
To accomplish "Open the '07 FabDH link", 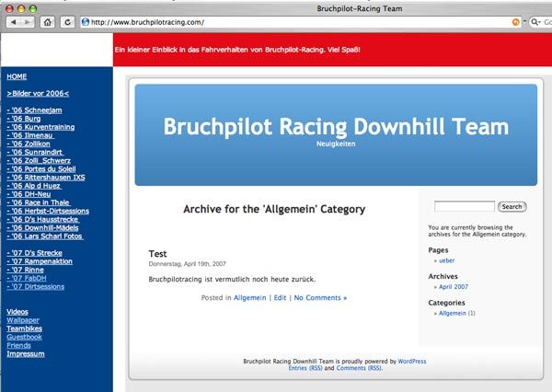I will tap(27, 278).
